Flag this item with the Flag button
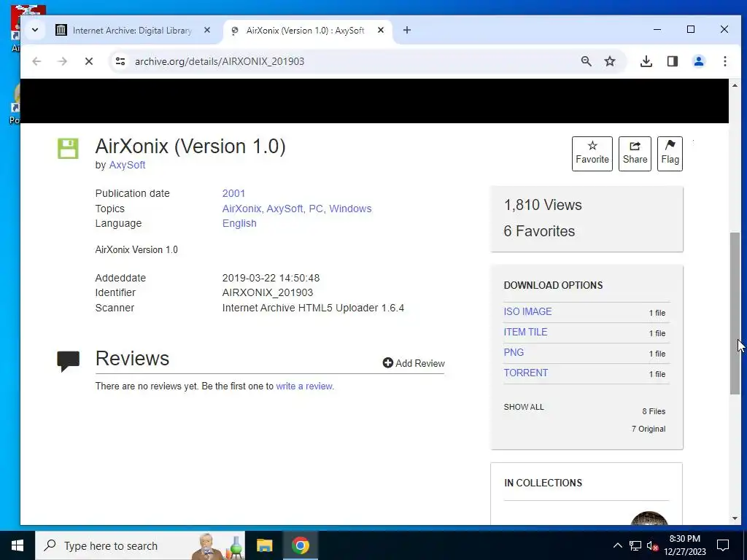This screenshot has height=560, width=747. click(x=670, y=153)
